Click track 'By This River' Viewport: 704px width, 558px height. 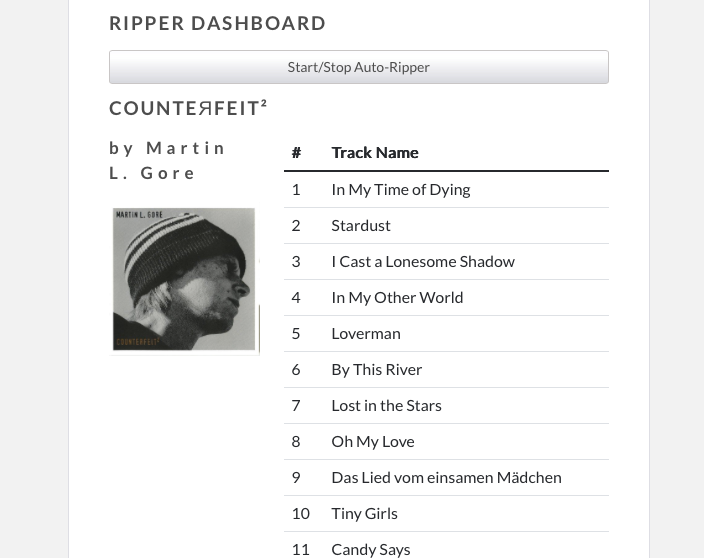pos(377,369)
